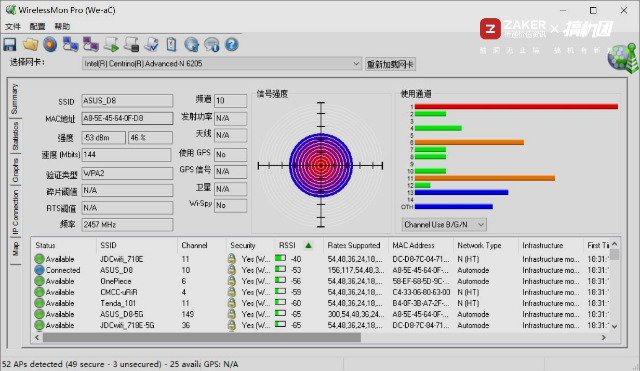Switch to the IP Connection side tab
Screen dimensions: 640x371
(x=15, y=212)
